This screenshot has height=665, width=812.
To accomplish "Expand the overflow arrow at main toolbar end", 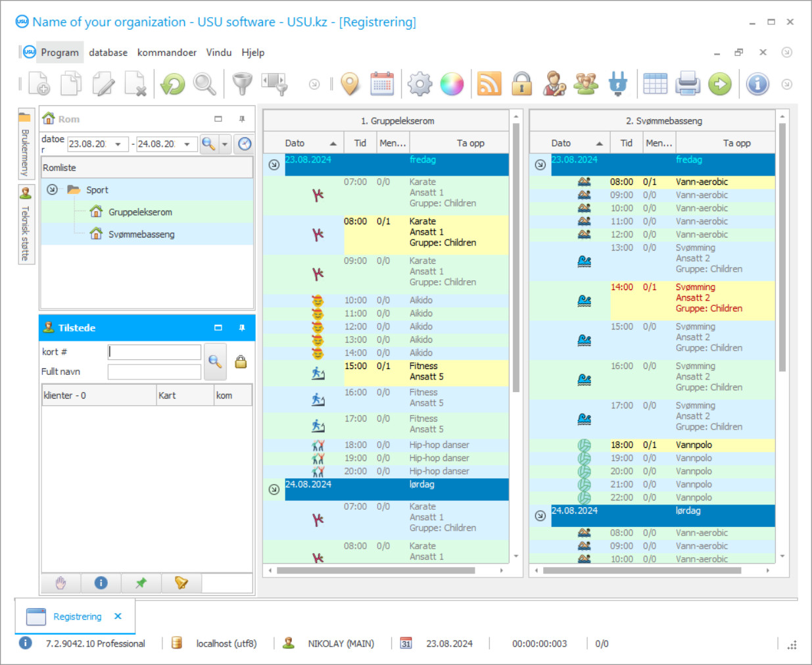I will (786, 84).
